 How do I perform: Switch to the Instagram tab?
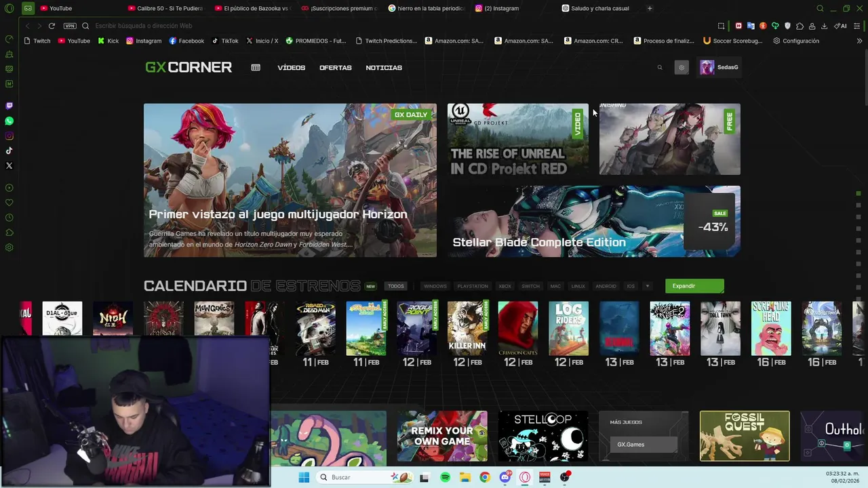tap(515, 8)
